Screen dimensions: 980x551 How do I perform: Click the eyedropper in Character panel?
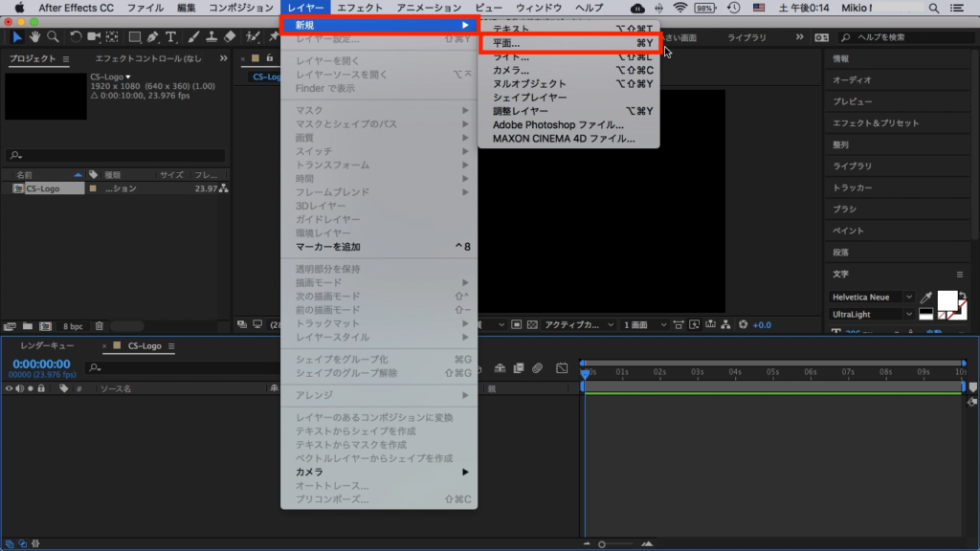pos(926,298)
